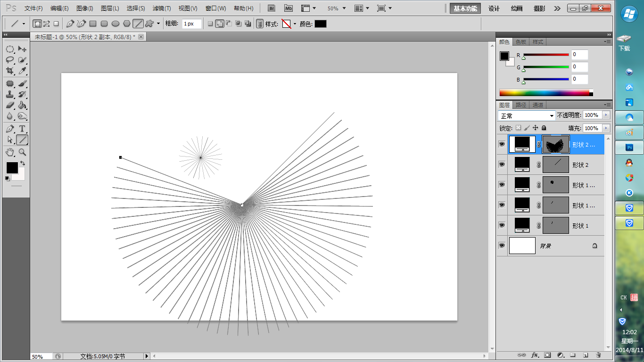This screenshot has height=362, width=644.
Task: Select the Eraser tool
Action: click(9, 106)
